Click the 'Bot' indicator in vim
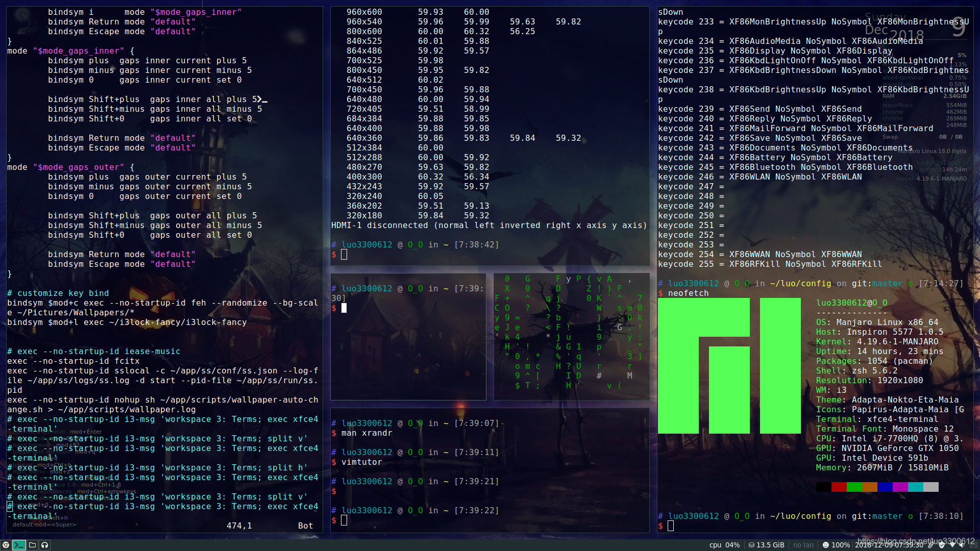 tap(305, 526)
